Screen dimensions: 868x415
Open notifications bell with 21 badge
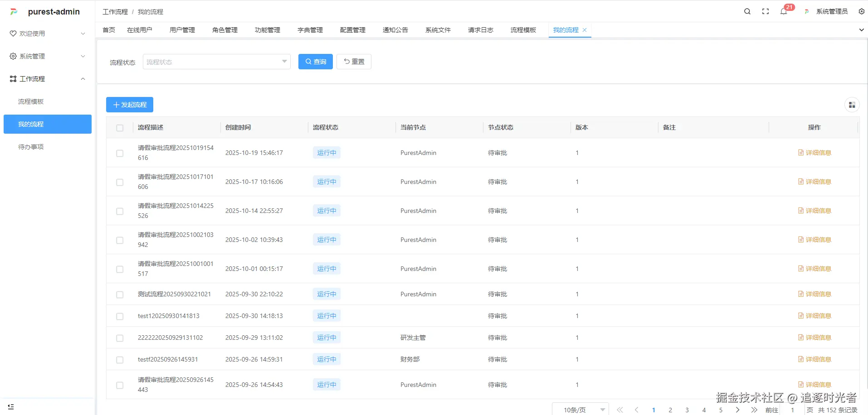pos(784,11)
